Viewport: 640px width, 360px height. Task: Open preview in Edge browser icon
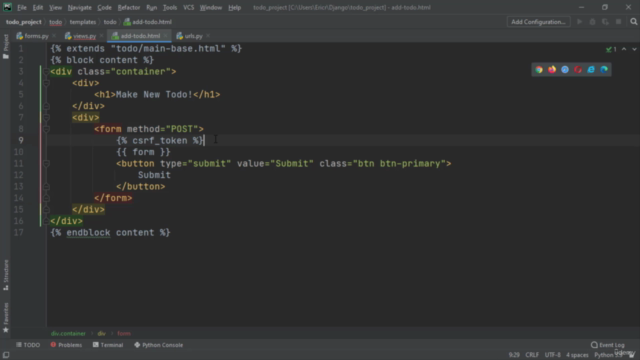pyautogui.click(x=604, y=70)
